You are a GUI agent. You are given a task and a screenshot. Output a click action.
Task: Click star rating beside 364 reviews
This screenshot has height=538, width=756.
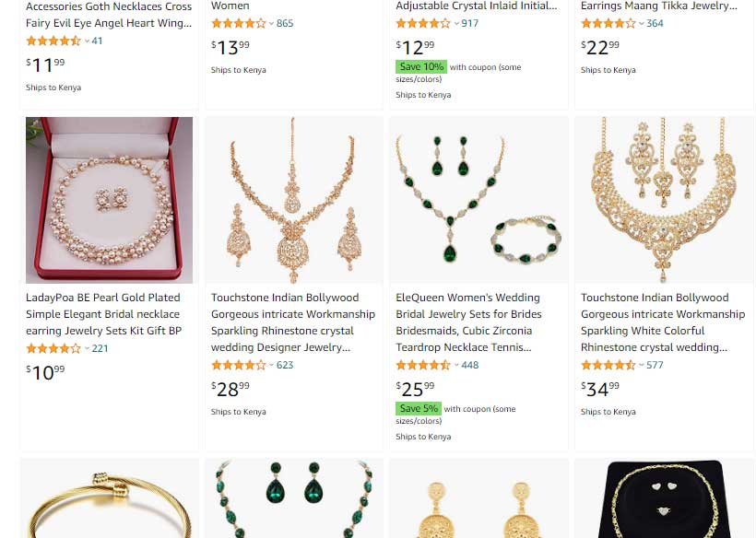[608, 23]
